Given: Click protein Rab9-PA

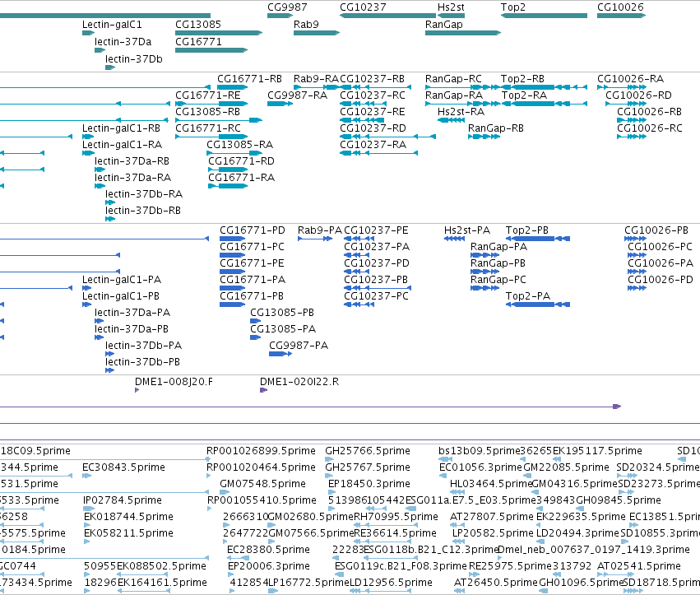Looking at the screenshot, I should click(x=320, y=230).
